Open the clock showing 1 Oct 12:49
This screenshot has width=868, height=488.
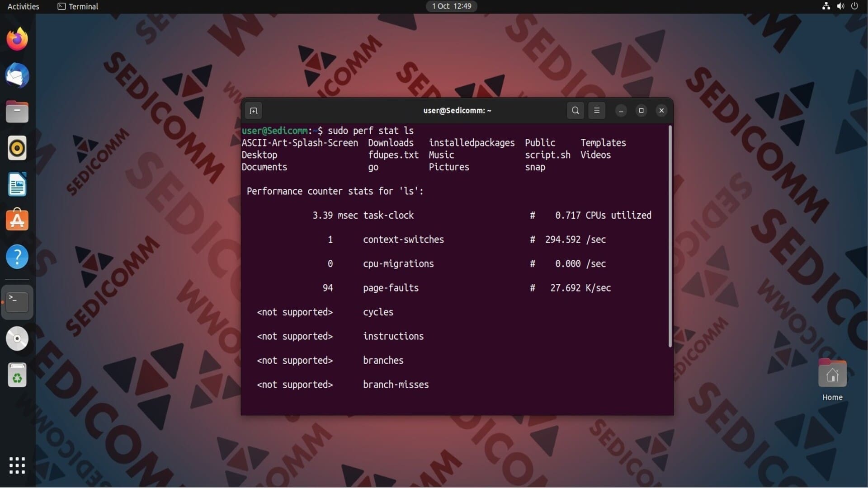click(x=452, y=6)
